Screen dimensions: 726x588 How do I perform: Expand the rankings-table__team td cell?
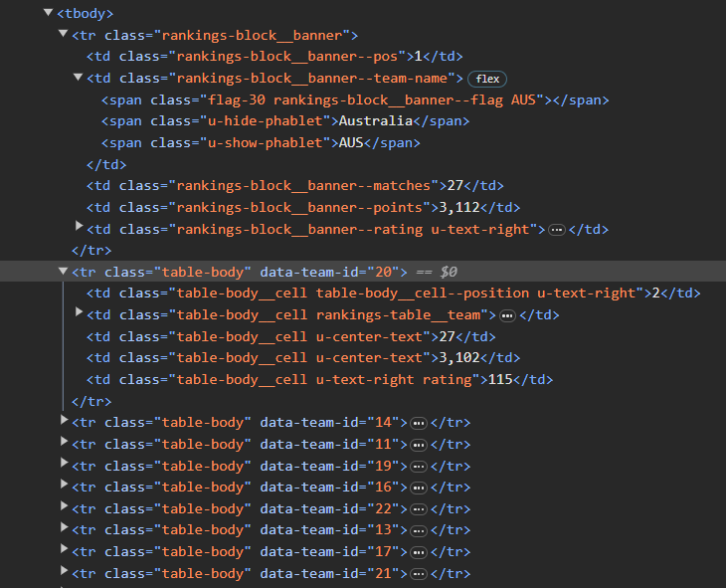point(79,313)
